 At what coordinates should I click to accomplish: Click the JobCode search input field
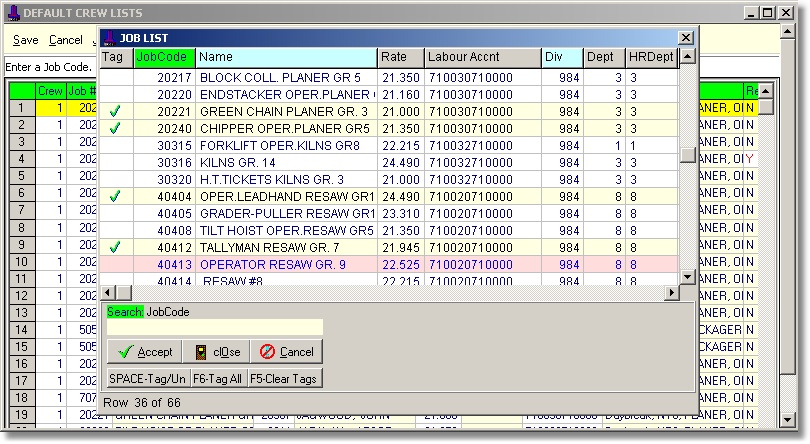click(215, 327)
